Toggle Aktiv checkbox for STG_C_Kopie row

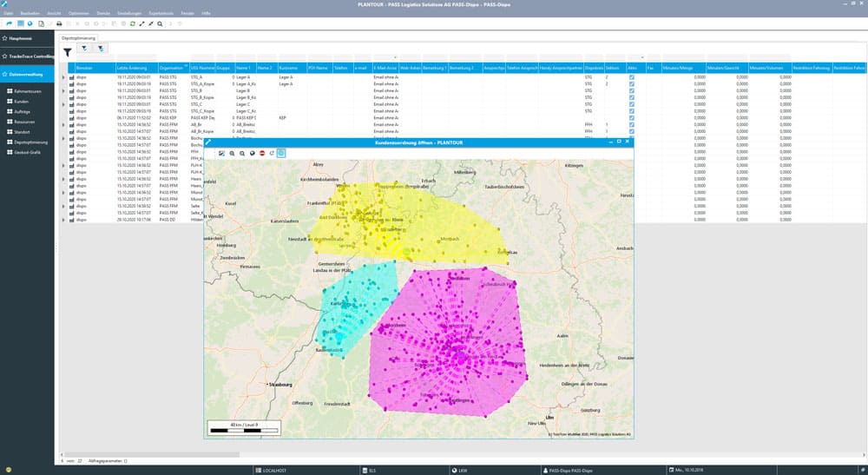tap(632, 111)
